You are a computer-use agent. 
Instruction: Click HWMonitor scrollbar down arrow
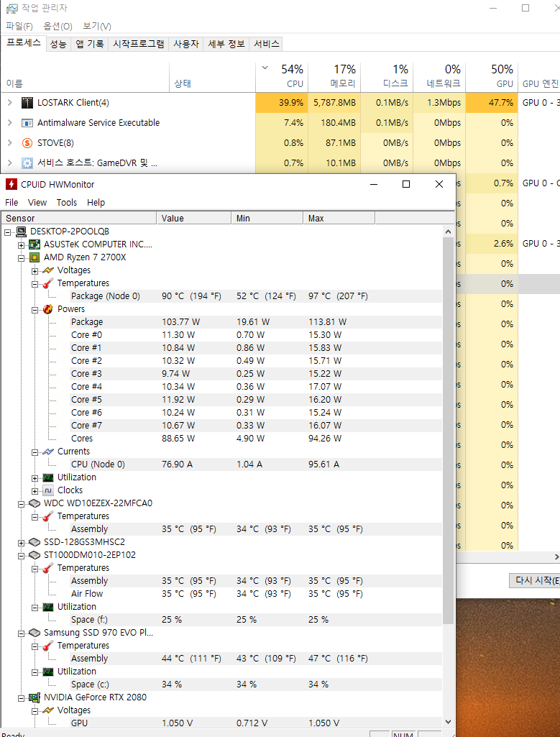(x=448, y=721)
